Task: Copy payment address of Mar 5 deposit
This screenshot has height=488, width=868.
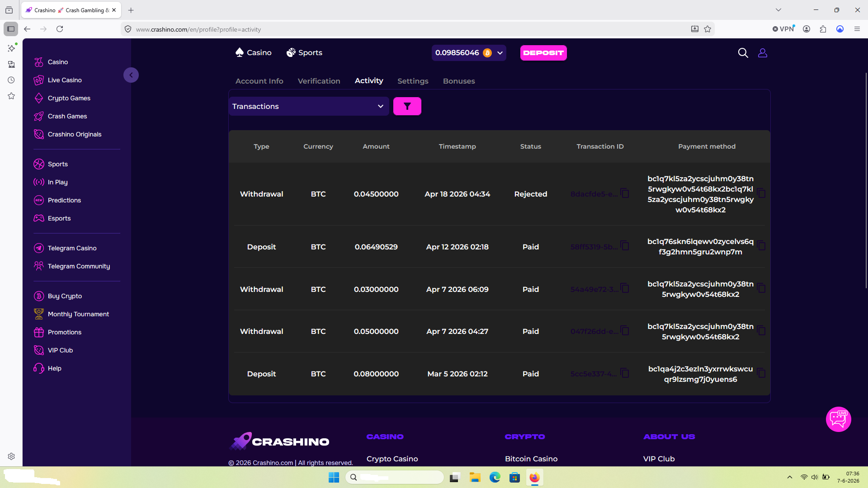Action: pos(761,373)
